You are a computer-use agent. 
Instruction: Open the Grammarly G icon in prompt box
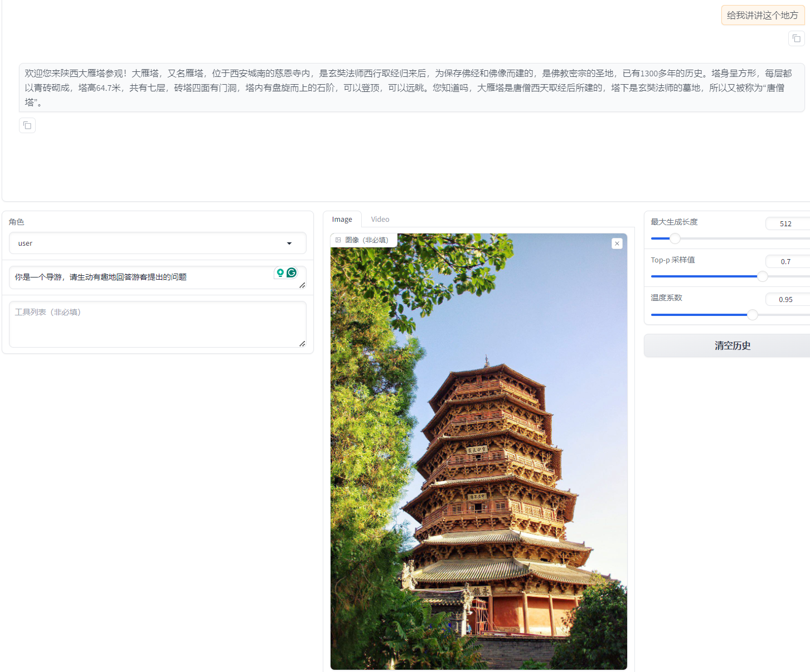point(292,272)
